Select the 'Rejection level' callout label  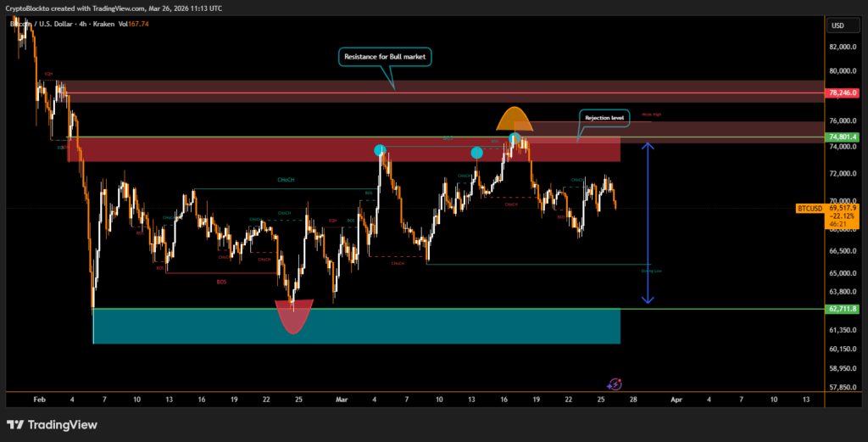pos(604,117)
